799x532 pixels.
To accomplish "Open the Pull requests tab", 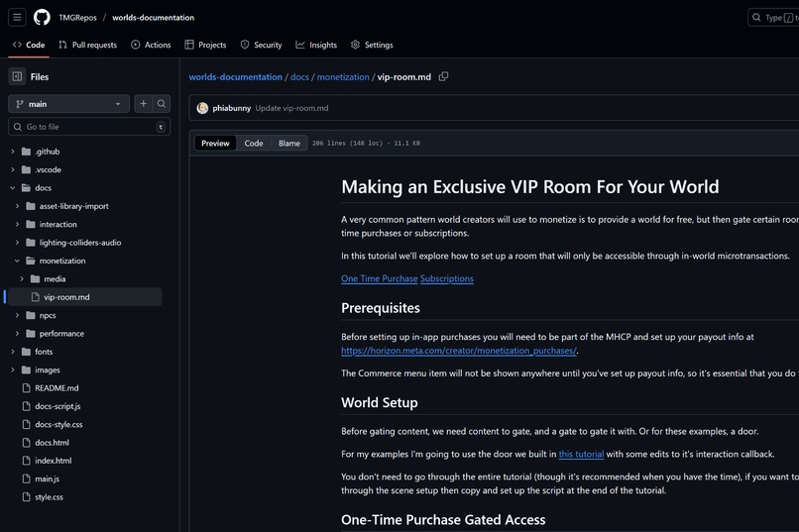I will (x=87, y=45).
